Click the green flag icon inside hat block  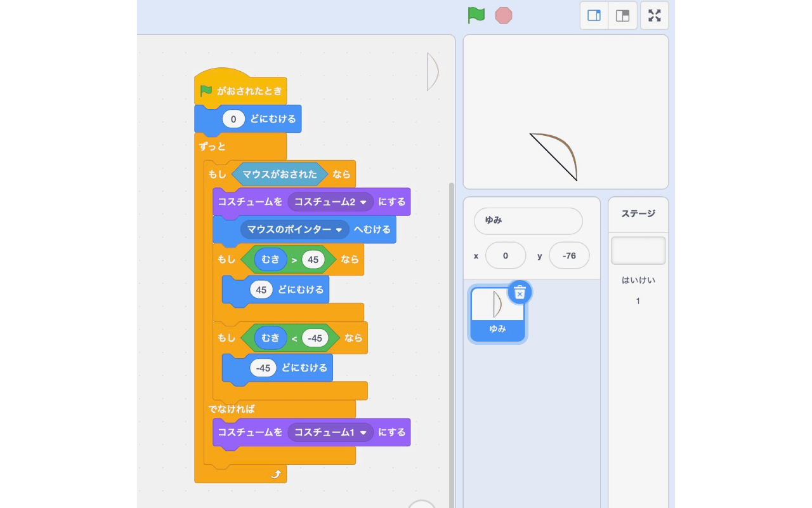206,91
